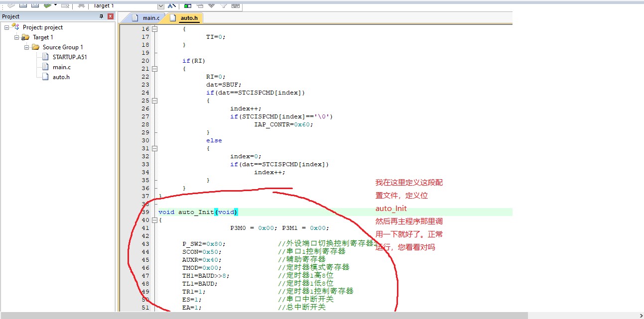
Task: Select Target 1 in project tree
Action: pyautogui.click(x=43, y=37)
